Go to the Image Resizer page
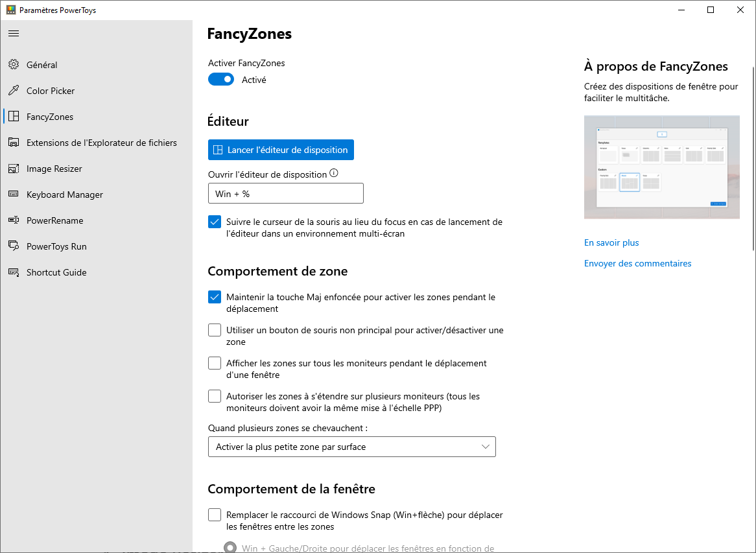This screenshot has height=553, width=756. pyautogui.click(x=98, y=169)
